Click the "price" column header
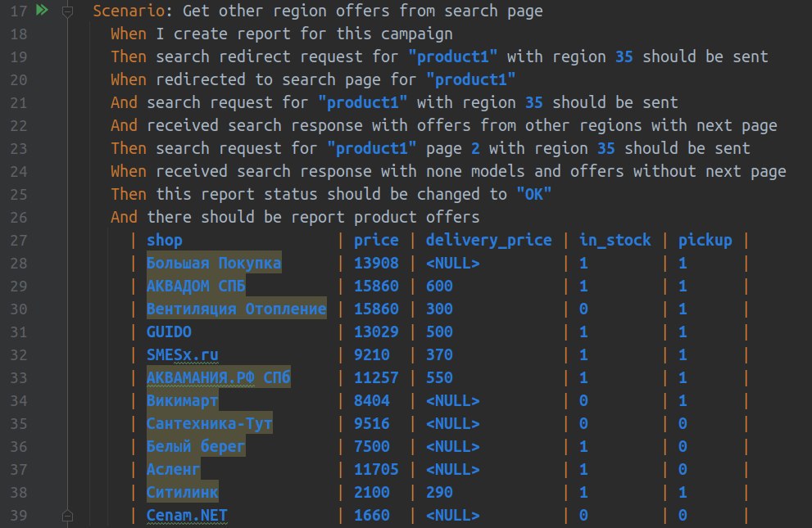Image resolution: width=812 pixels, height=528 pixels. click(x=376, y=240)
